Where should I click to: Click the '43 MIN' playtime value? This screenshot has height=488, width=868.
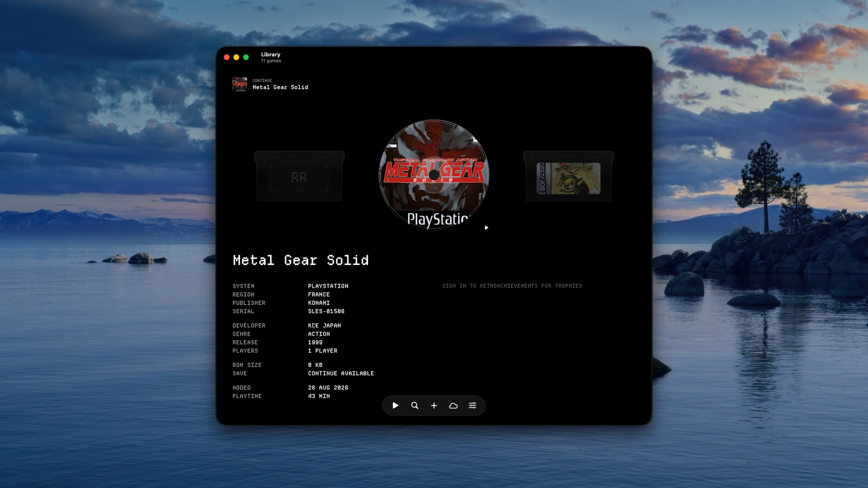click(319, 396)
